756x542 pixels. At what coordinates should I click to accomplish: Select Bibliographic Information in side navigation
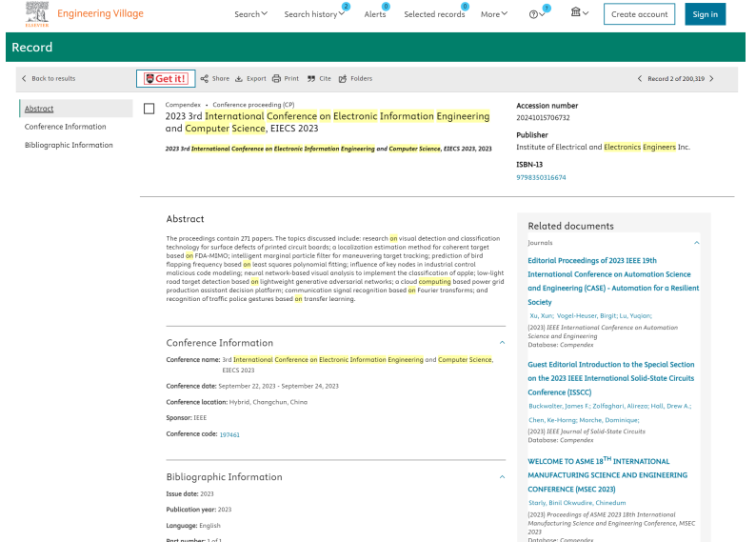[x=69, y=145]
